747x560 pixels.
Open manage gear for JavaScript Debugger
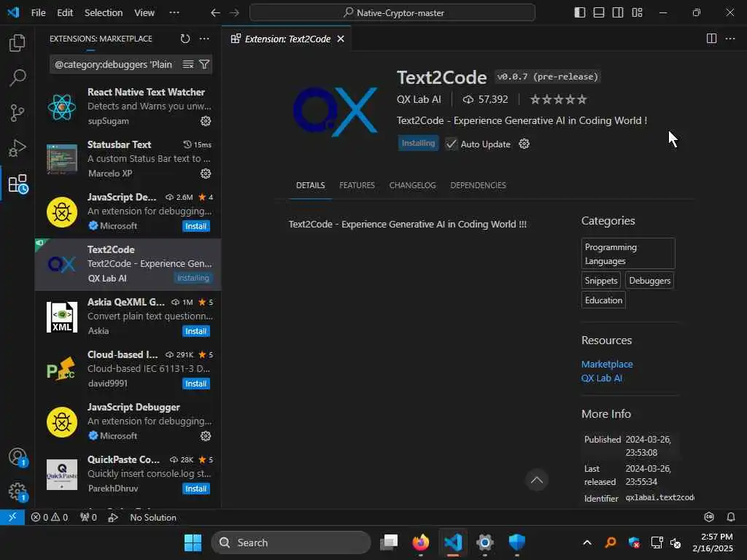(205, 436)
